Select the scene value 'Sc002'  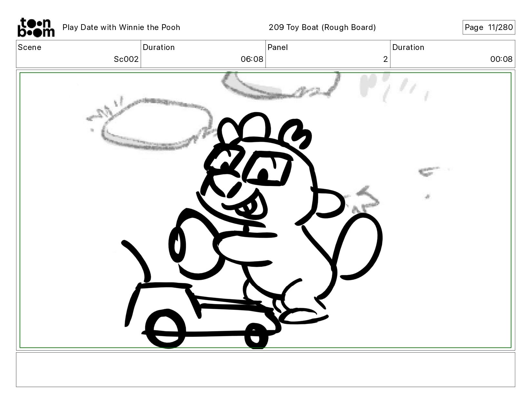tap(126, 59)
